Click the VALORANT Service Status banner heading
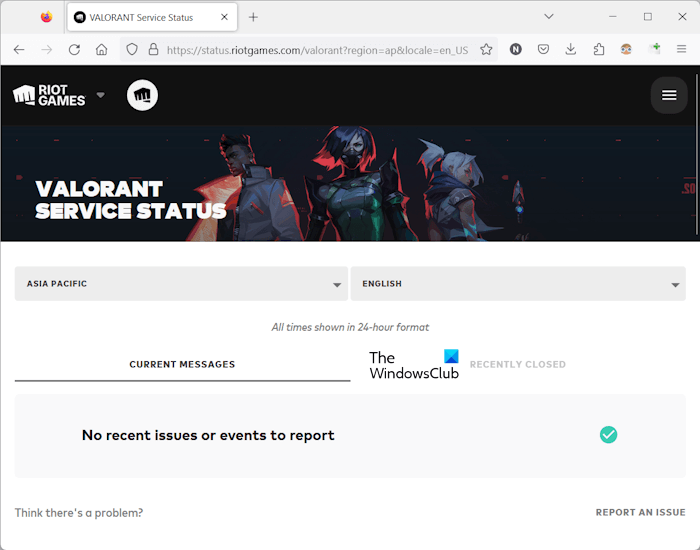The height and width of the screenshot is (550, 700). pos(131,200)
